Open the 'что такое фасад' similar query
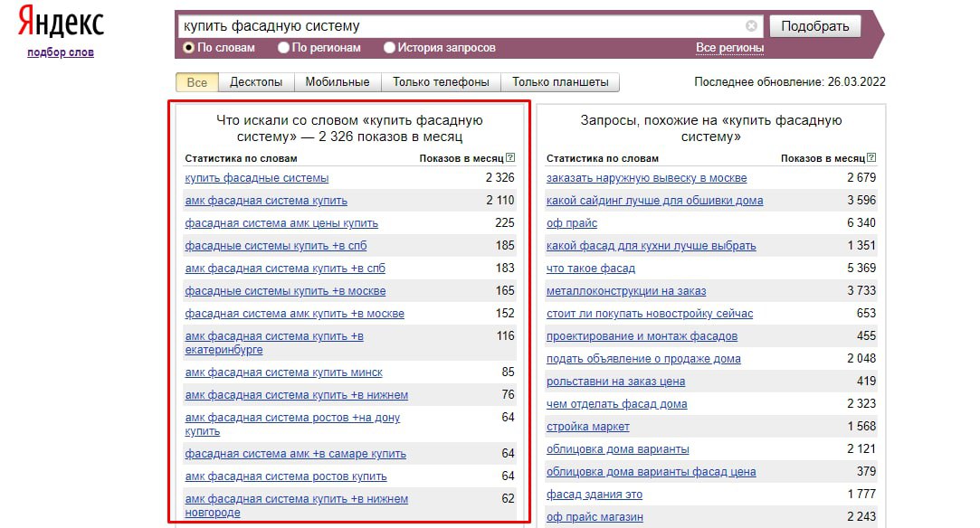The image size is (980, 528). tap(591, 269)
